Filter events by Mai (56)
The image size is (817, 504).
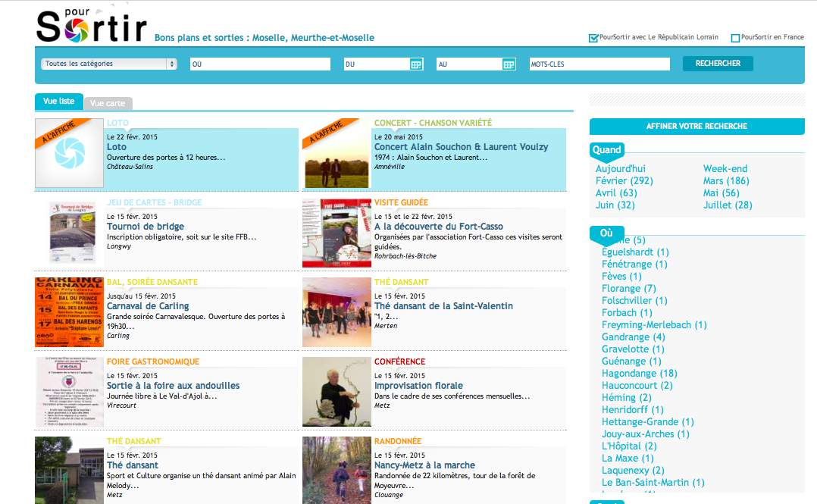(x=722, y=193)
